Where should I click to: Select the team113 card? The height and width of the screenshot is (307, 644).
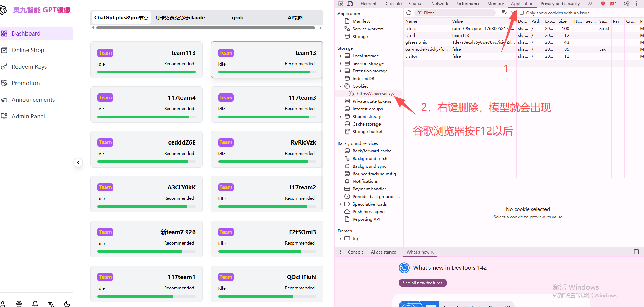pyautogui.click(x=146, y=60)
